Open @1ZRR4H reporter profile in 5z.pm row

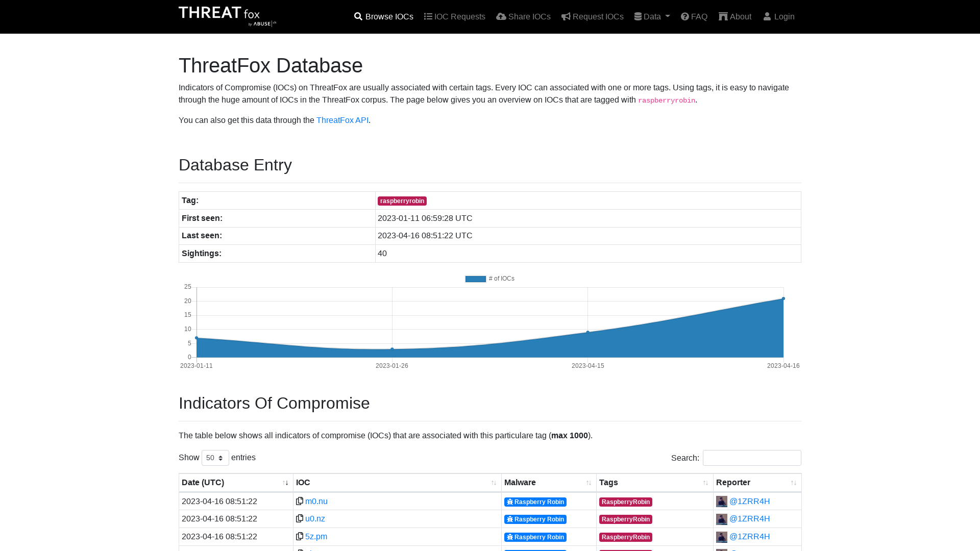pos(750,537)
